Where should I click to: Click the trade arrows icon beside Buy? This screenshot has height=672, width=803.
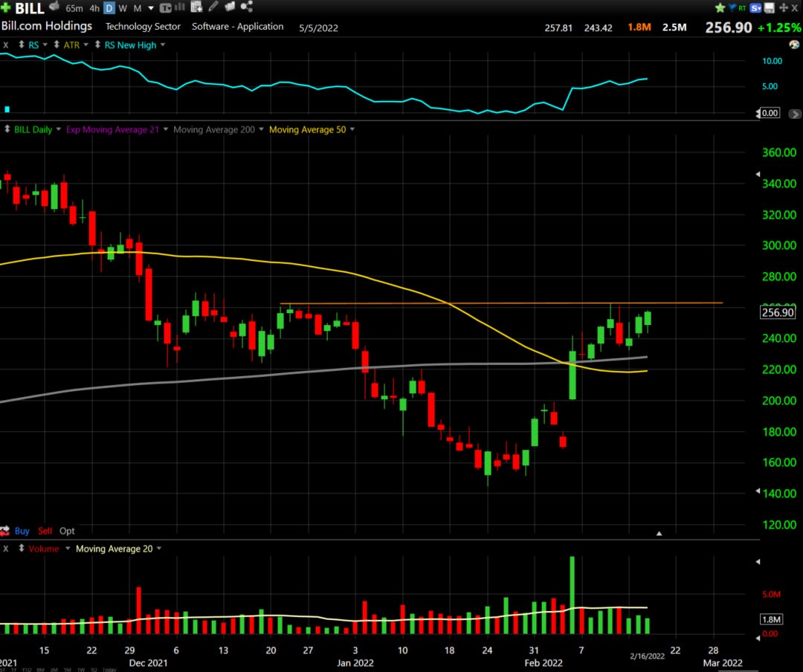pyautogui.click(x=5, y=531)
